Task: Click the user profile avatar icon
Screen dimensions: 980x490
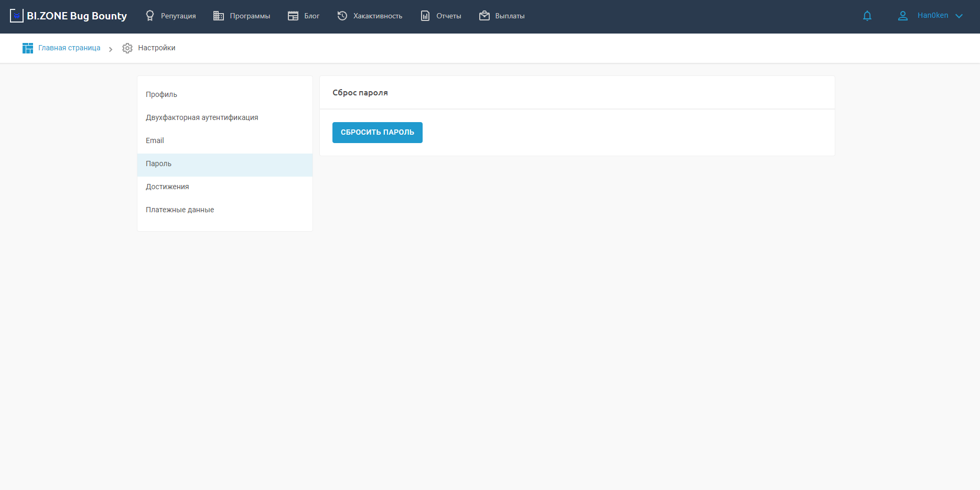Action: (x=902, y=16)
